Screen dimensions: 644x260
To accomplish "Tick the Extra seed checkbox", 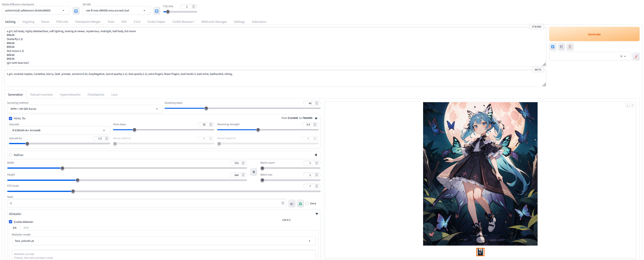I will pyautogui.click(x=307, y=204).
